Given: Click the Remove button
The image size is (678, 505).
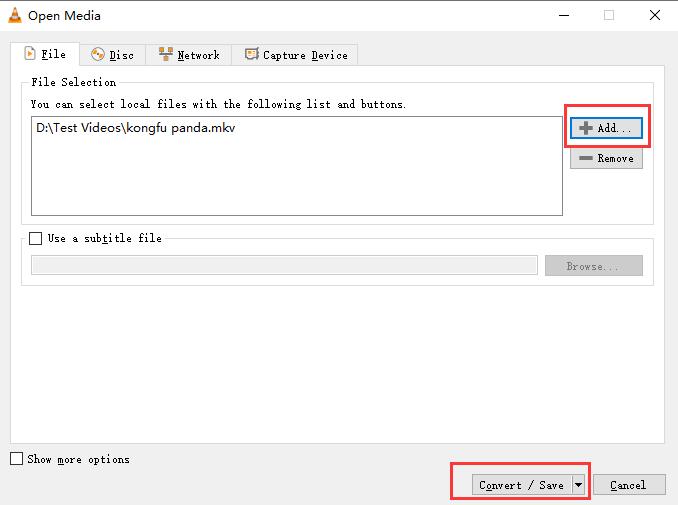Looking at the screenshot, I should pos(606,158).
